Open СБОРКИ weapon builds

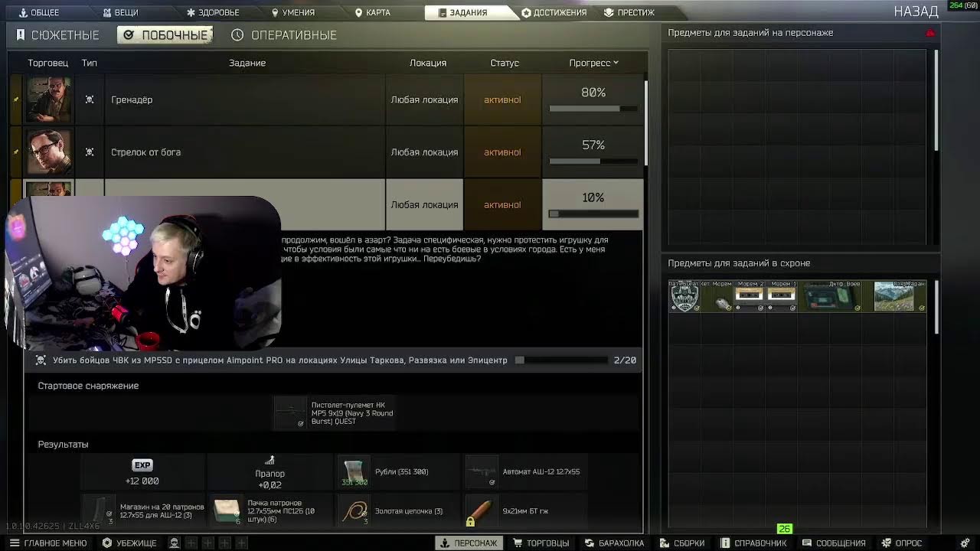click(681, 543)
